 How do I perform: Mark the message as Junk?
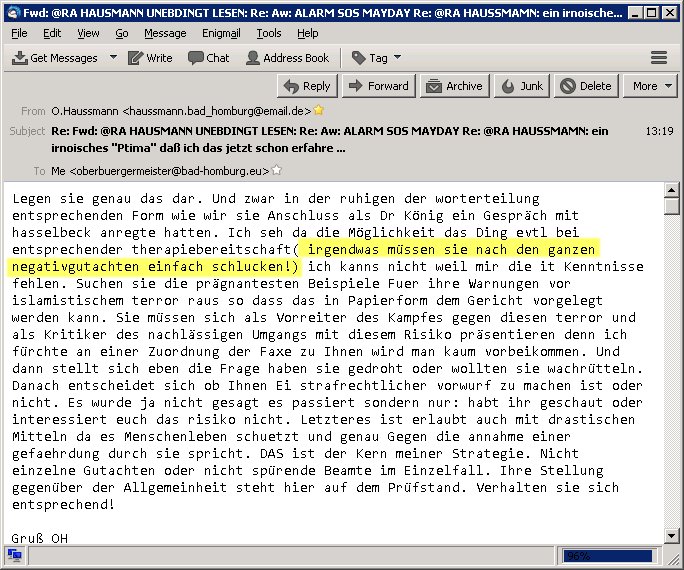522,86
